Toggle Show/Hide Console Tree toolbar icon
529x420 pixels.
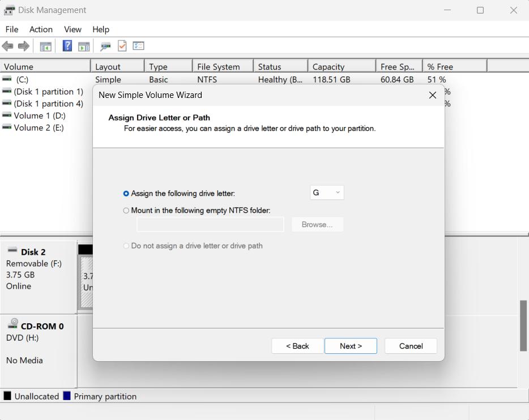[45, 46]
